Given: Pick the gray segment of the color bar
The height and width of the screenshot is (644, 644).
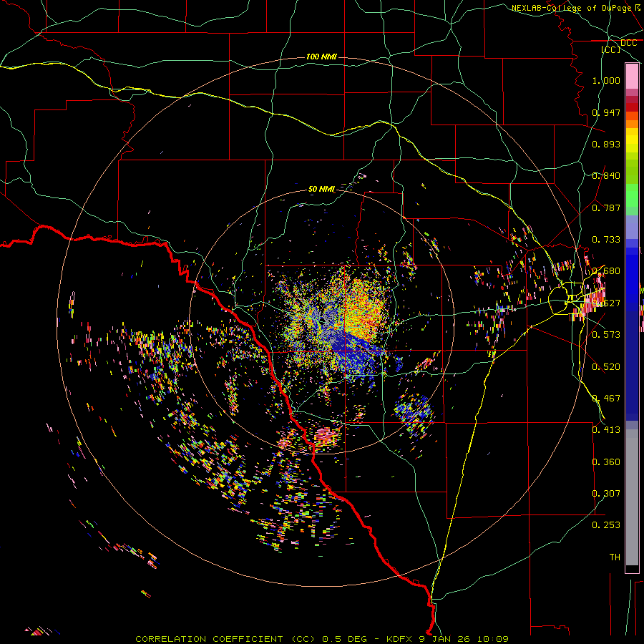Looking at the screenshot, I should pyautogui.click(x=632, y=497).
